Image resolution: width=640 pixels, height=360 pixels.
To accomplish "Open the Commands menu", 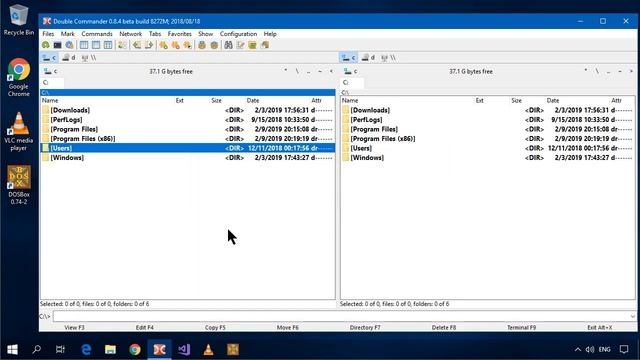I will coord(97,34).
